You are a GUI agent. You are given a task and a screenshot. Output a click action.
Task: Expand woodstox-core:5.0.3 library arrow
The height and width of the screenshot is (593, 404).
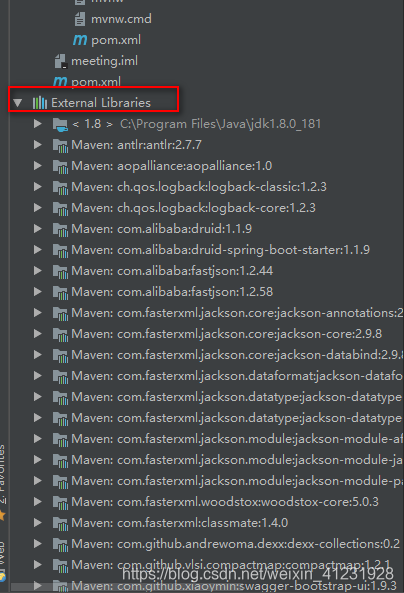coord(37,501)
